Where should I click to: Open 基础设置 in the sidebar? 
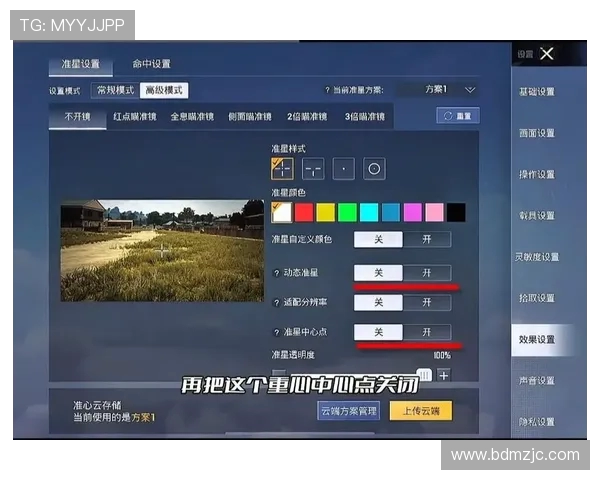pyautogui.click(x=536, y=92)
